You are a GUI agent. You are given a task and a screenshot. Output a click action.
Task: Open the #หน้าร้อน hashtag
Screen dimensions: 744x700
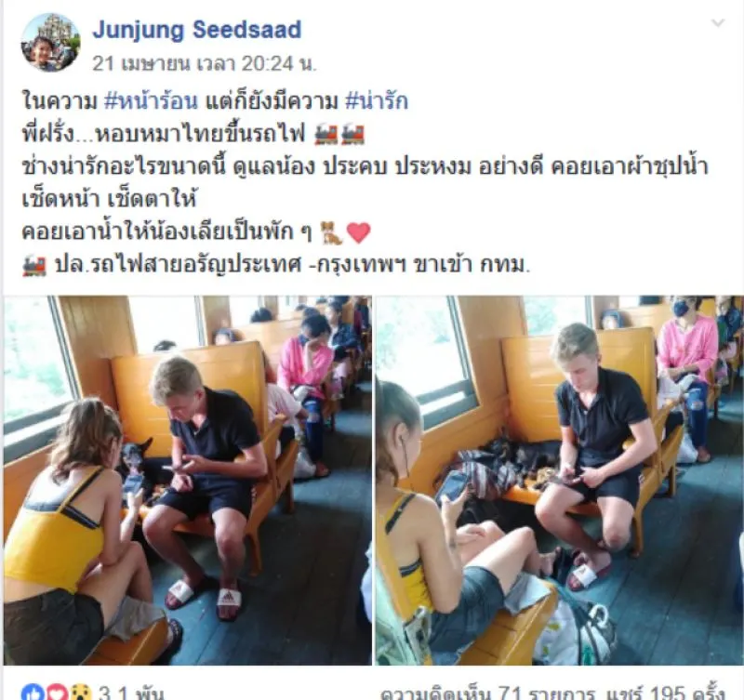coord(151,101)
